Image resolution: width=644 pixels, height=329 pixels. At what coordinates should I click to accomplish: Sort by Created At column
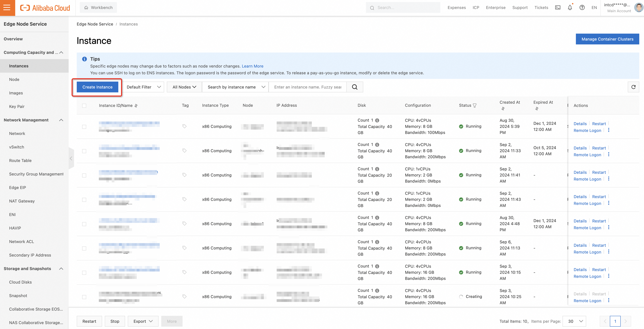click(503, 109)
